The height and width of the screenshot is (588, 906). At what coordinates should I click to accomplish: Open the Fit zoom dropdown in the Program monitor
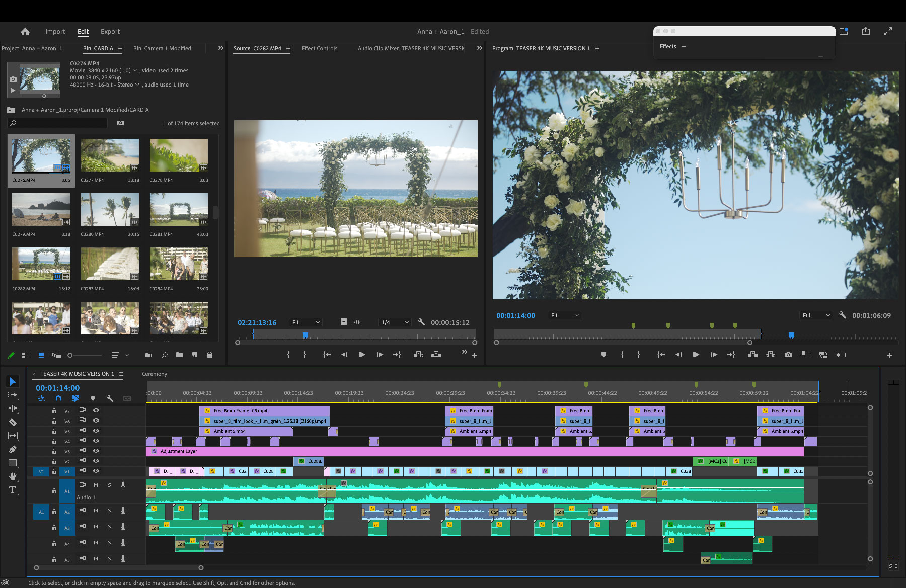click(x=564, y=315)
